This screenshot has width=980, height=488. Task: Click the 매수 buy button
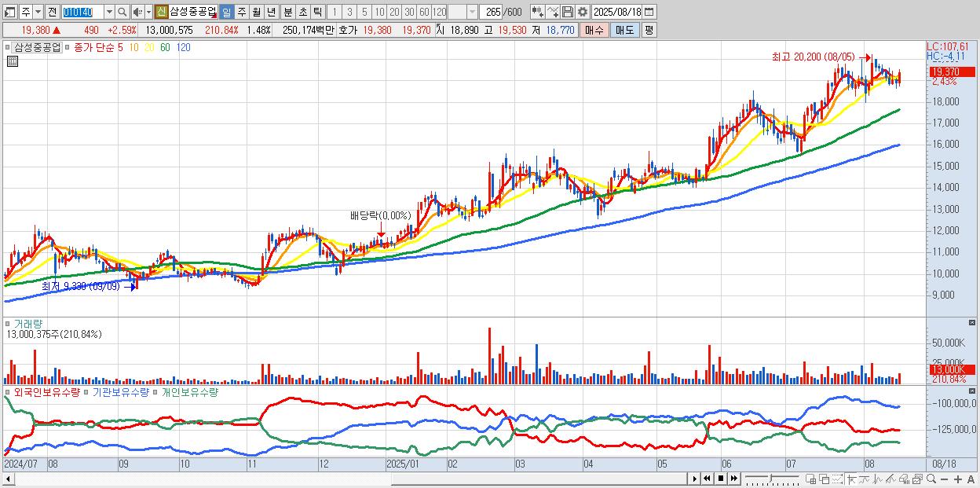594,30
